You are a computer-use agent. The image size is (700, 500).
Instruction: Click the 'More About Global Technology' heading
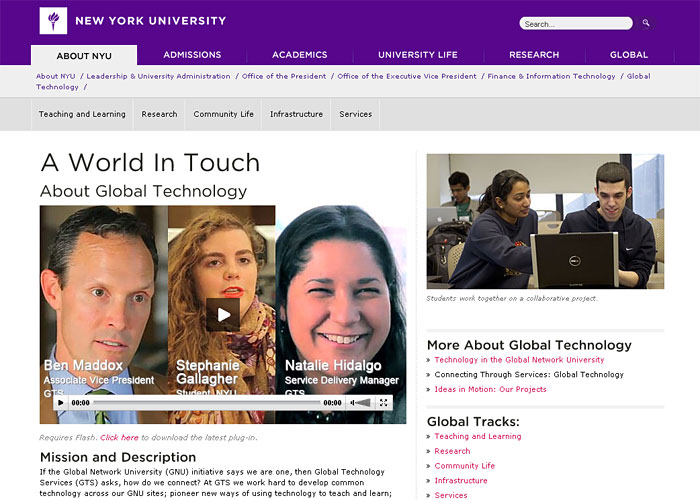529,345
